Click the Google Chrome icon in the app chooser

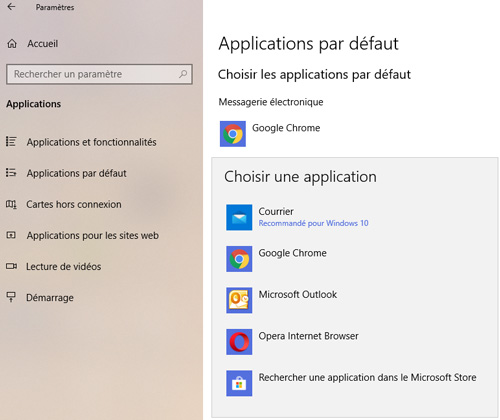coord(239,259)
